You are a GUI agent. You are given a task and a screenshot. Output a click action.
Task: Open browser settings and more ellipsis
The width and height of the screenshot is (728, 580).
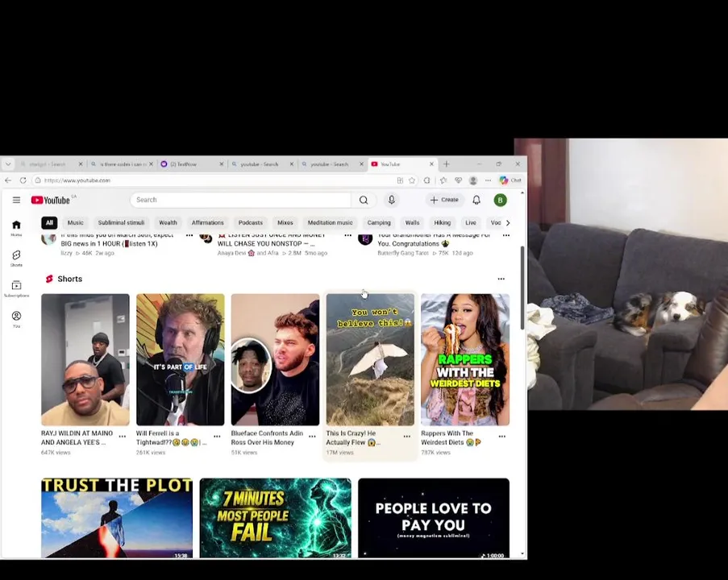coord(488,180)
